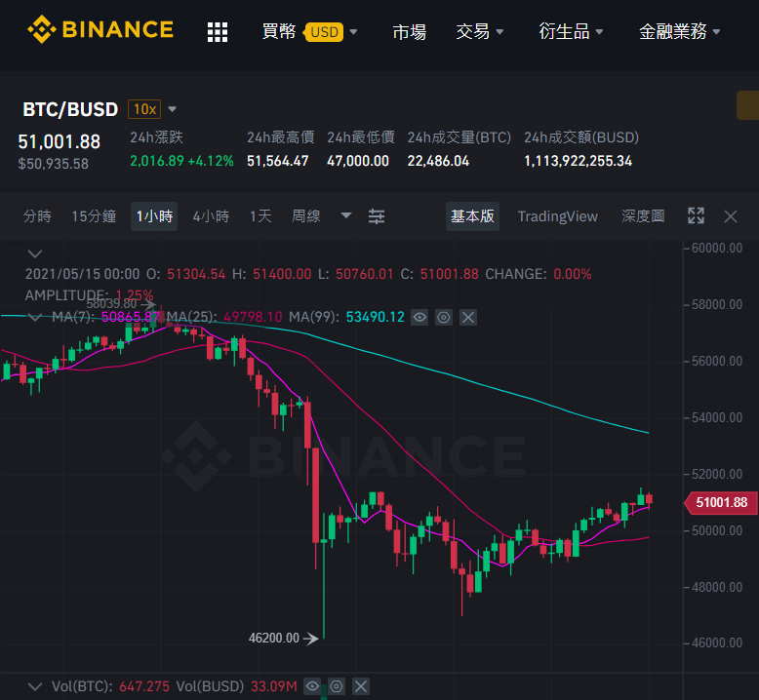Open the 市場 markets link
The image size is (759, 700).
[409, 32]
